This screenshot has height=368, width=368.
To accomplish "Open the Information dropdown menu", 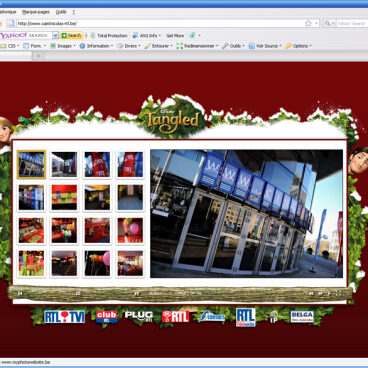I will (x=97, y=46).
